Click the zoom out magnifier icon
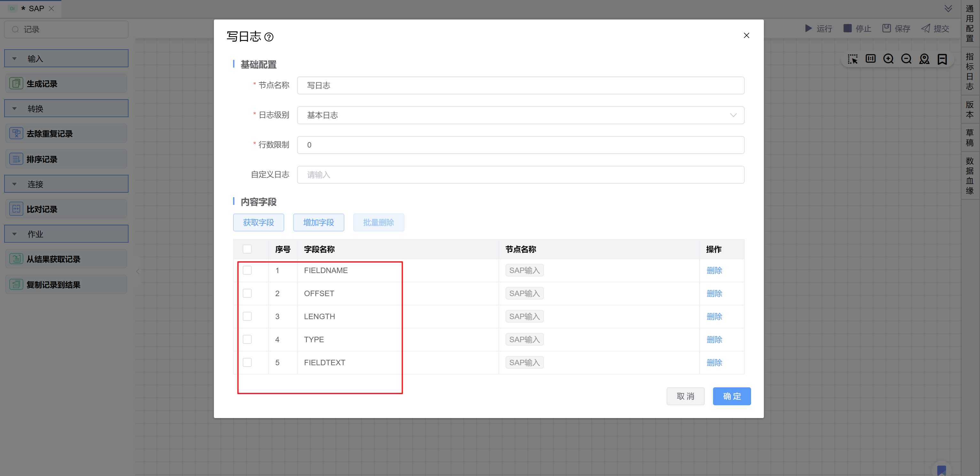This screenshot has height=476, width=980. click(x=906, y=59)
